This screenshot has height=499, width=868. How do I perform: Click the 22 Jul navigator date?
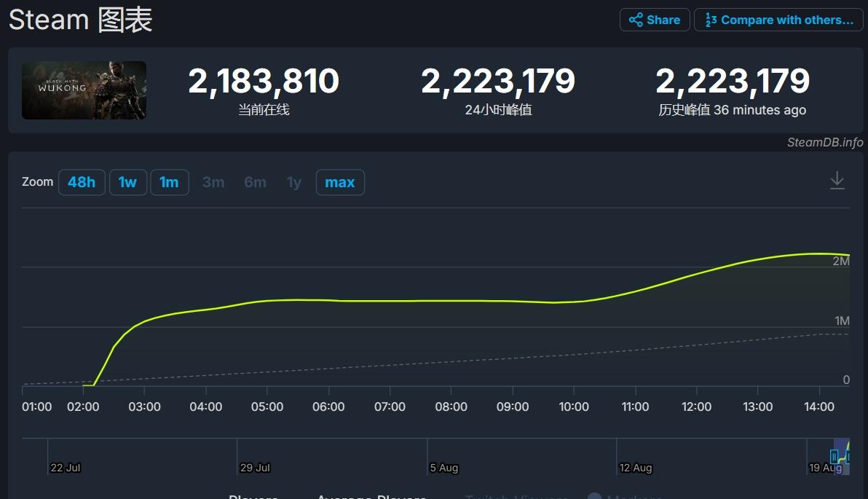point(66,468)
